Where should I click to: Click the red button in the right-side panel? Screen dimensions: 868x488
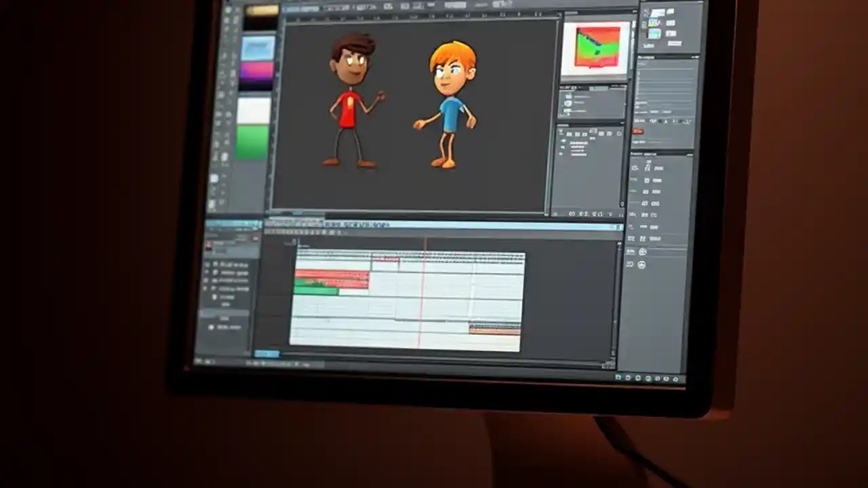pos(637,131)
